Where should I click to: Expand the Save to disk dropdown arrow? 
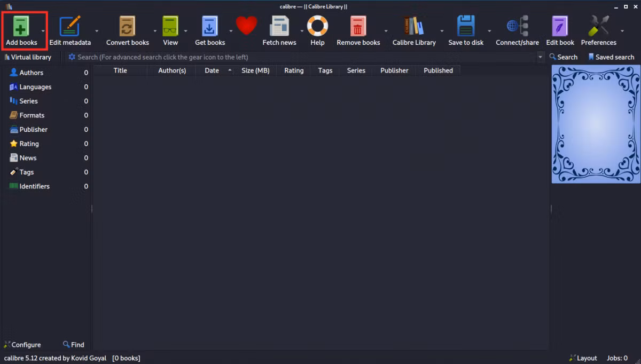point(489,31)
